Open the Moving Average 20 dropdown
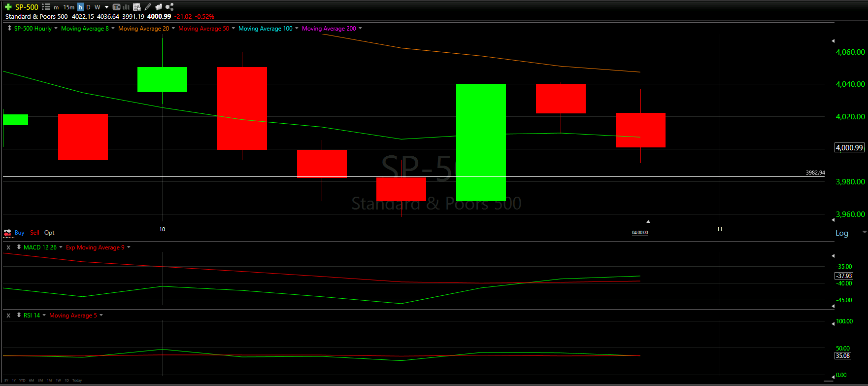This screenshot has height=386, width=868. pyautogui.click(x=173, y=28)
